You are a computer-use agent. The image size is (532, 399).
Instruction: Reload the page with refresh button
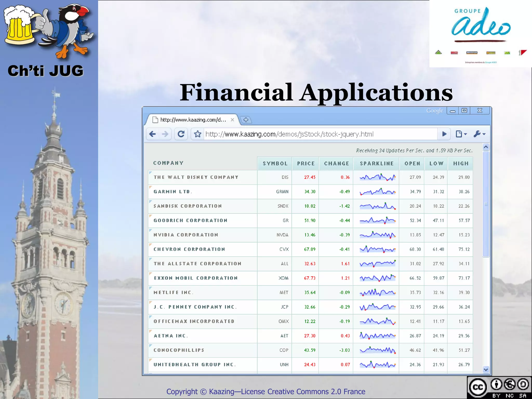[x=181, y=134]
